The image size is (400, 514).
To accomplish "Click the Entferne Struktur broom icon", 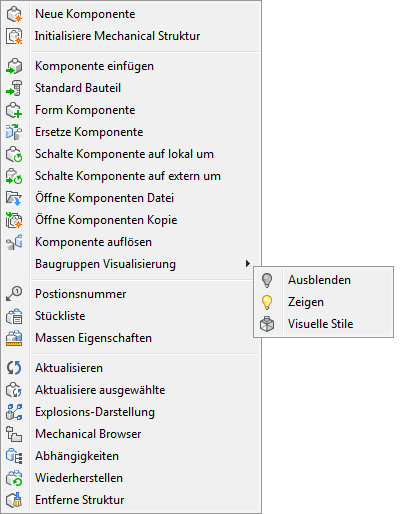I will [14, 500].
